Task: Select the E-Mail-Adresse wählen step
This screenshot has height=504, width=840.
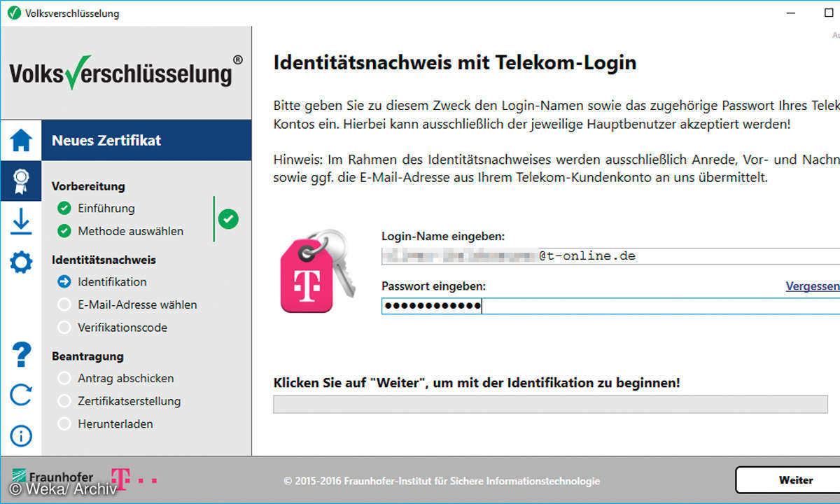Action: point(127,304)
